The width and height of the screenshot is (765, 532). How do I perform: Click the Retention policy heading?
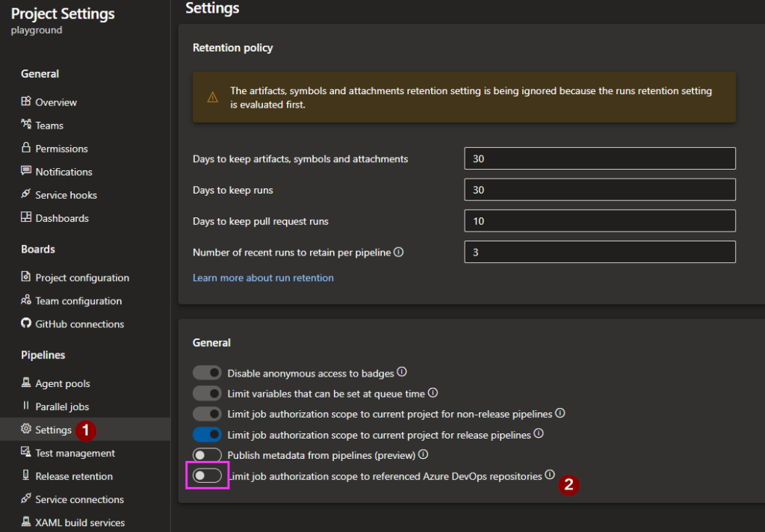[x=233, y=48]
